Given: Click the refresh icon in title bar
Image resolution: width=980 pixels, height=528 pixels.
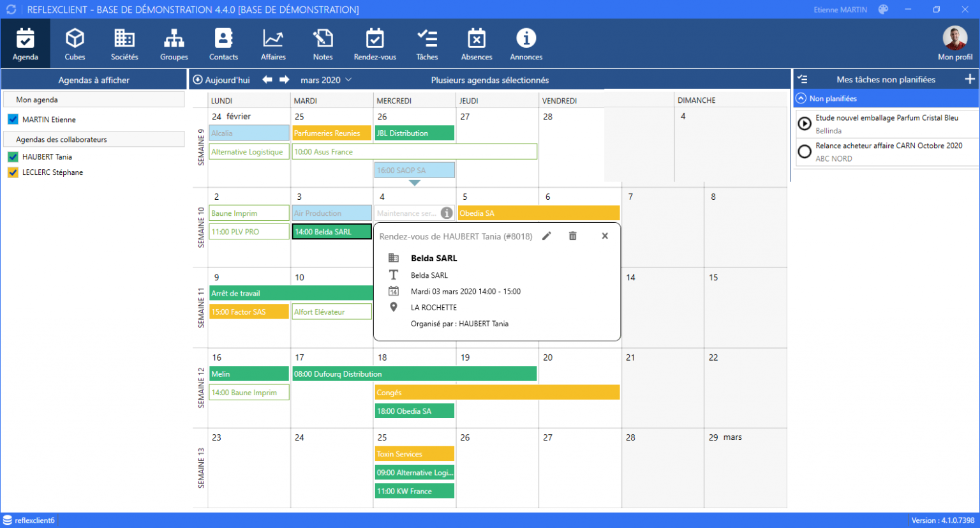Looking at the screenshot, I should (x=11, y=10).
